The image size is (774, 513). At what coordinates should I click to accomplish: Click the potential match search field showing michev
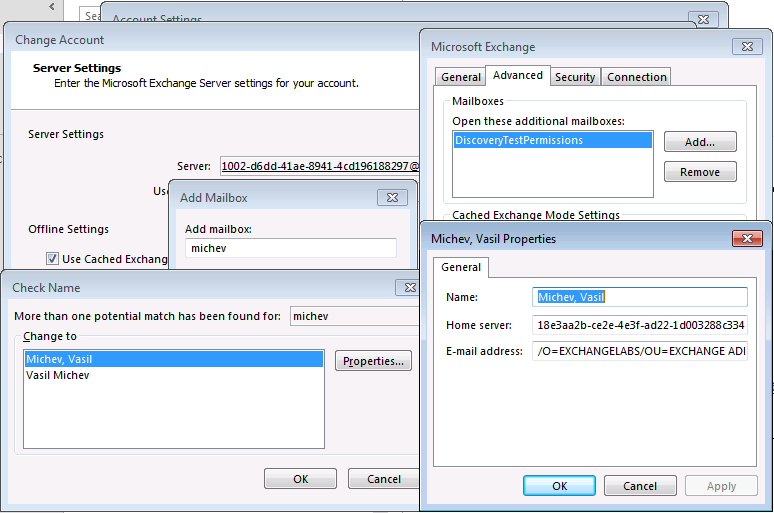coord(355,316)
